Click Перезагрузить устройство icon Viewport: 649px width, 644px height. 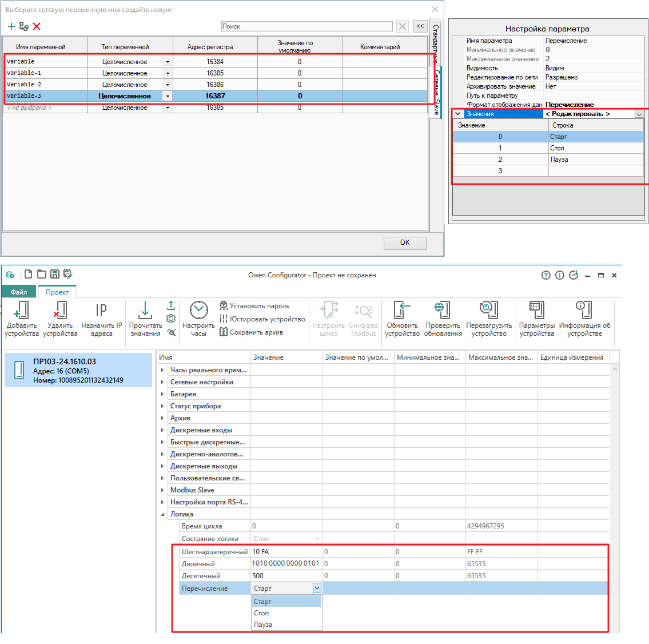pos(489,311)
